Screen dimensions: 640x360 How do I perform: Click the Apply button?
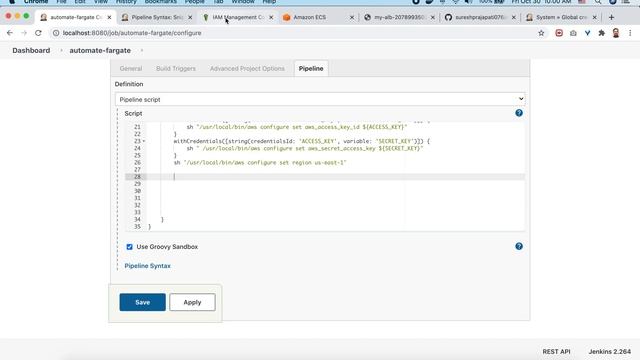tap(192, 302)
